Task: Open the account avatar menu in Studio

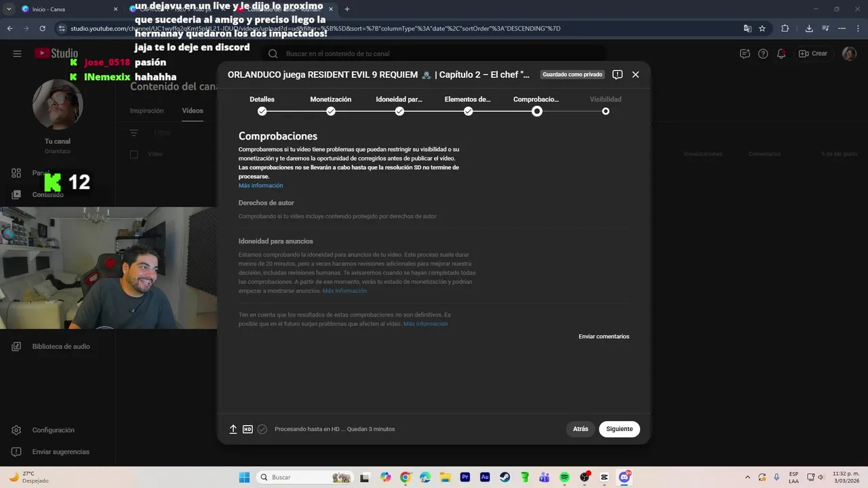Action: (849, 54)
